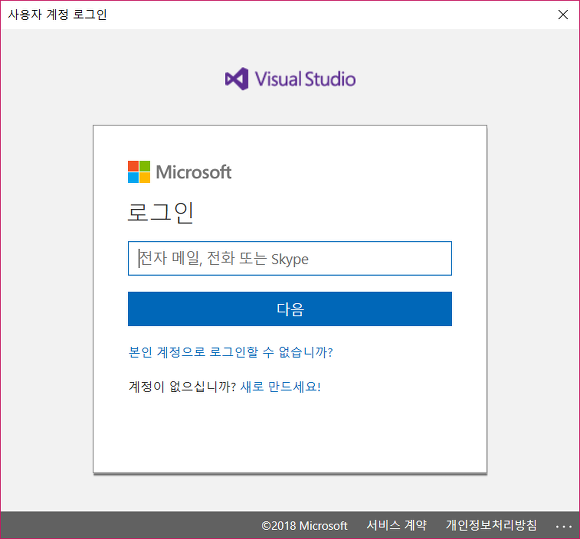Image resolution: width=580 pixels, height=539 pixels.
Task: Click the Microsoft four-color logo
Action: (x=139, y=172)
